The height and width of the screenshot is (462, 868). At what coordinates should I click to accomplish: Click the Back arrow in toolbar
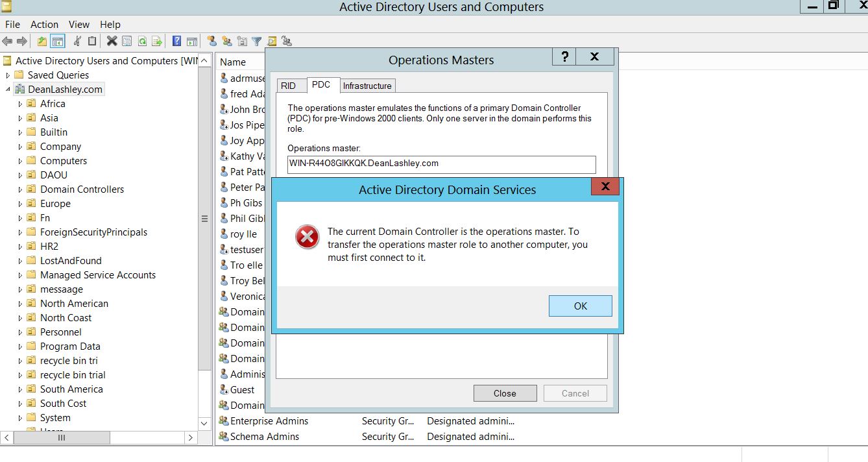8,42
